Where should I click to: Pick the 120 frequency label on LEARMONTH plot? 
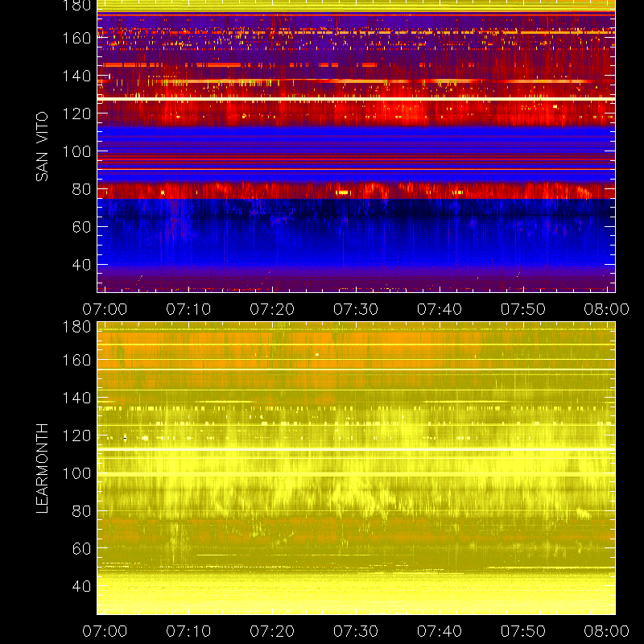pos(76,436)
